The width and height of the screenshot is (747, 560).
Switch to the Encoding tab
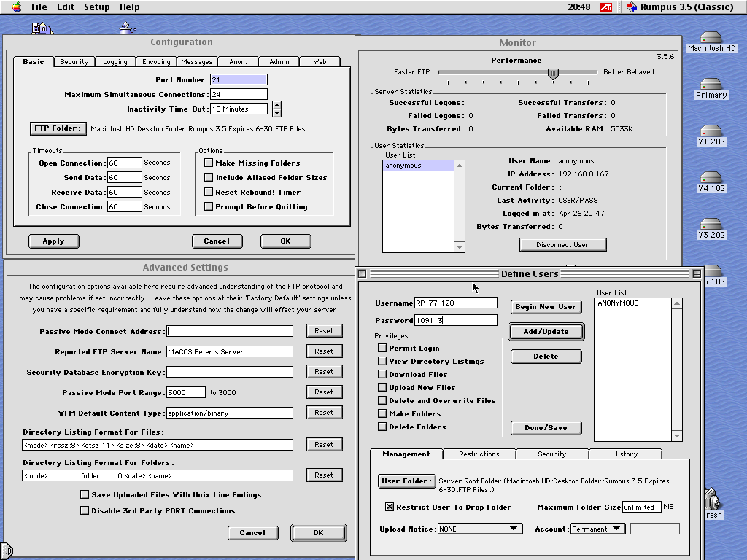(x=156, y=62)
